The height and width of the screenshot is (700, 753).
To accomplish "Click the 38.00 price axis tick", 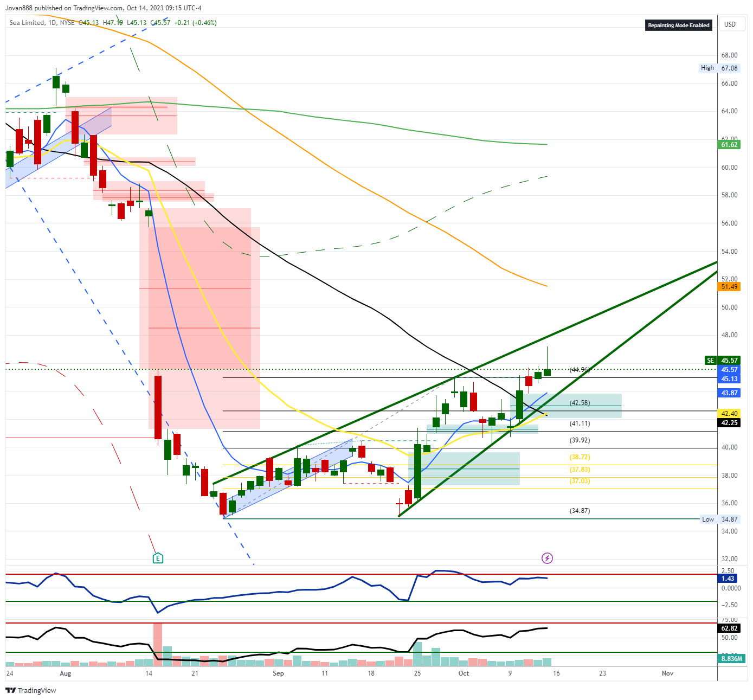I will (x=729, y=476).
